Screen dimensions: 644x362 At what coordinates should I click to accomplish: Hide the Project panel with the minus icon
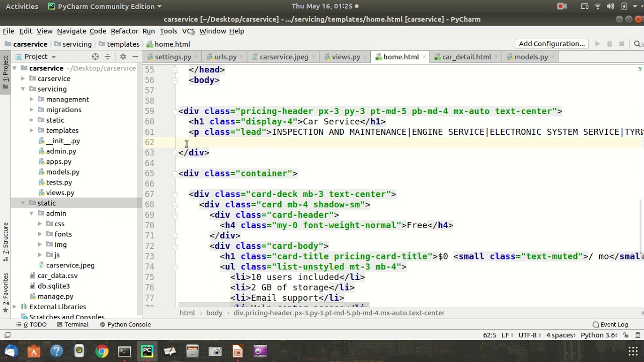coord(135,57)
